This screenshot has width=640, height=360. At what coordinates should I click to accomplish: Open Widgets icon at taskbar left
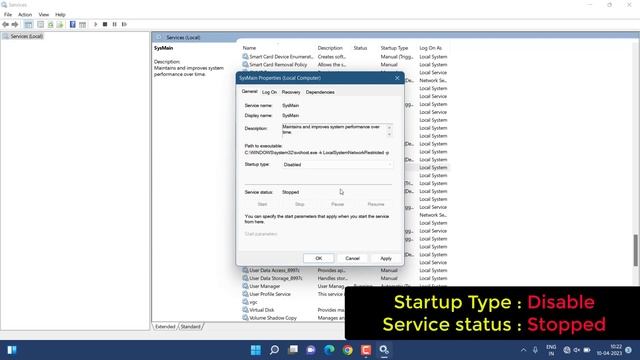(x=12, y=350)
